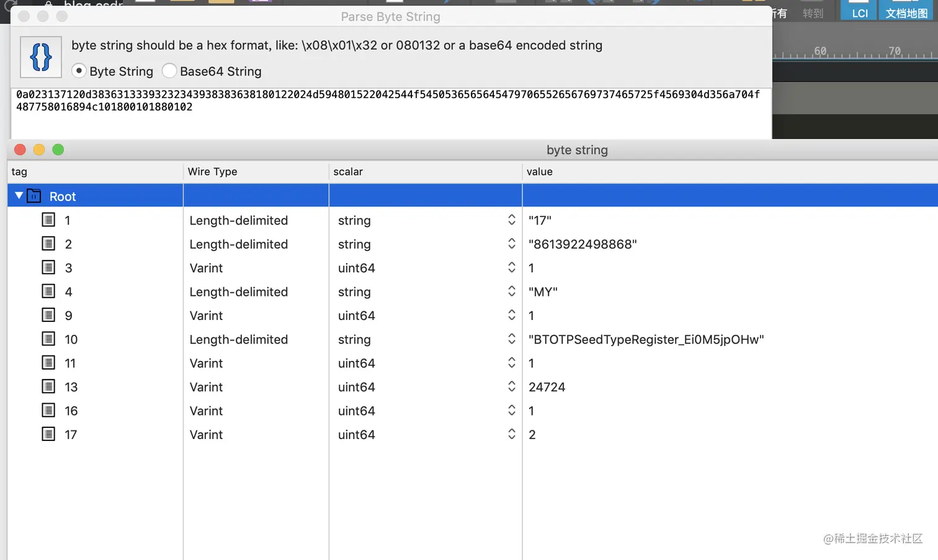Click the document icon for tag 4
The width and height of the screenshot is (938, 560).
pos(48,291)
